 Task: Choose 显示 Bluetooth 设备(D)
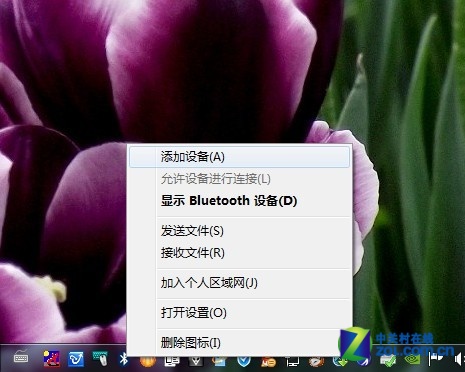[x=239, y=201]
